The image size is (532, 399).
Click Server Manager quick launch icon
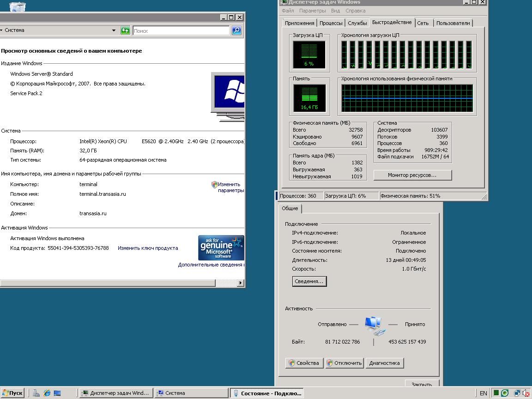pos(36,393)
